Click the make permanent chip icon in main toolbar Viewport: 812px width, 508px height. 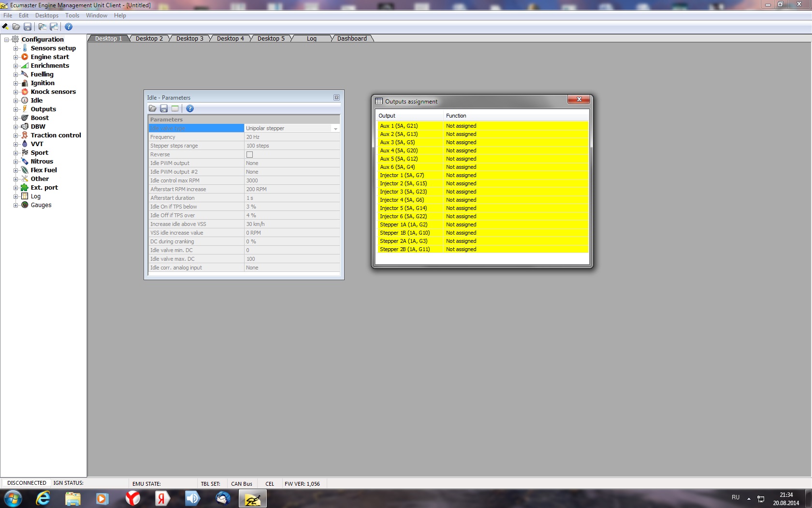click(x=5, y=27)
